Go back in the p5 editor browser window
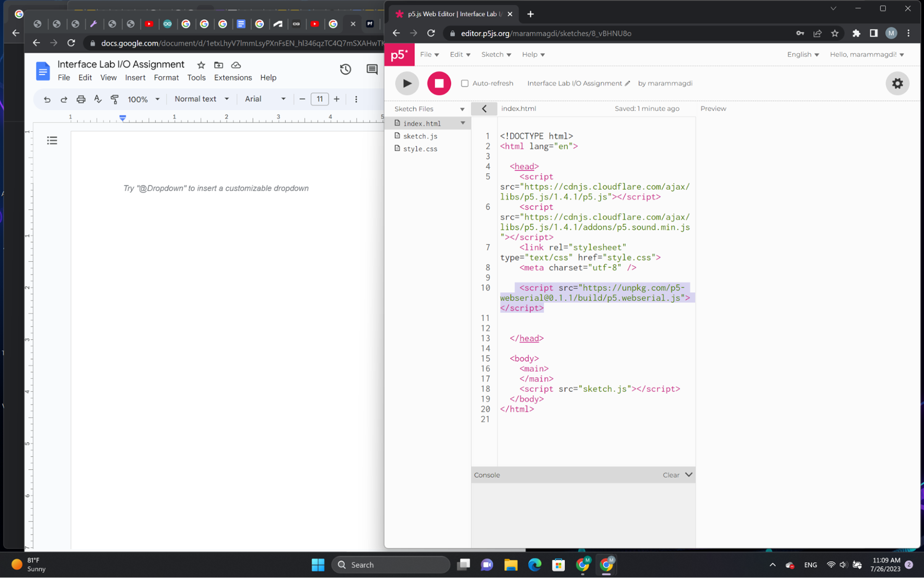Screen dimensions: 924x578 tap(396, 33)
